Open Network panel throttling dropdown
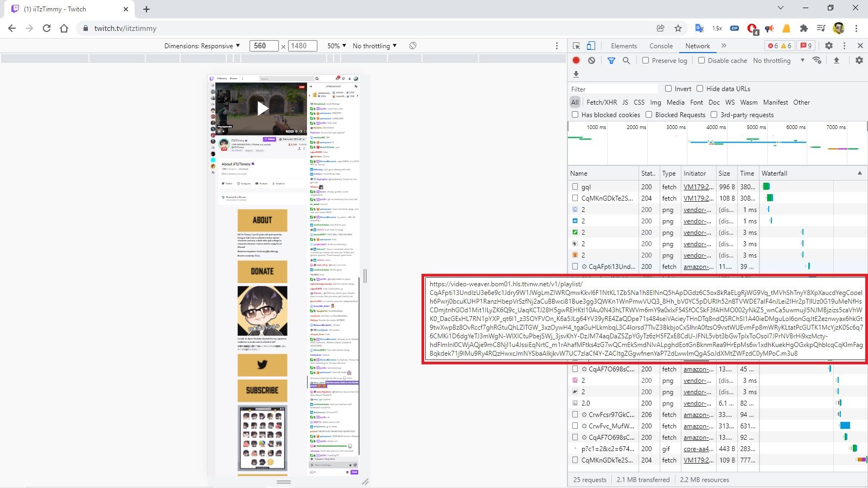The height and width of the screenshot is (488, 868). point(778,60)
